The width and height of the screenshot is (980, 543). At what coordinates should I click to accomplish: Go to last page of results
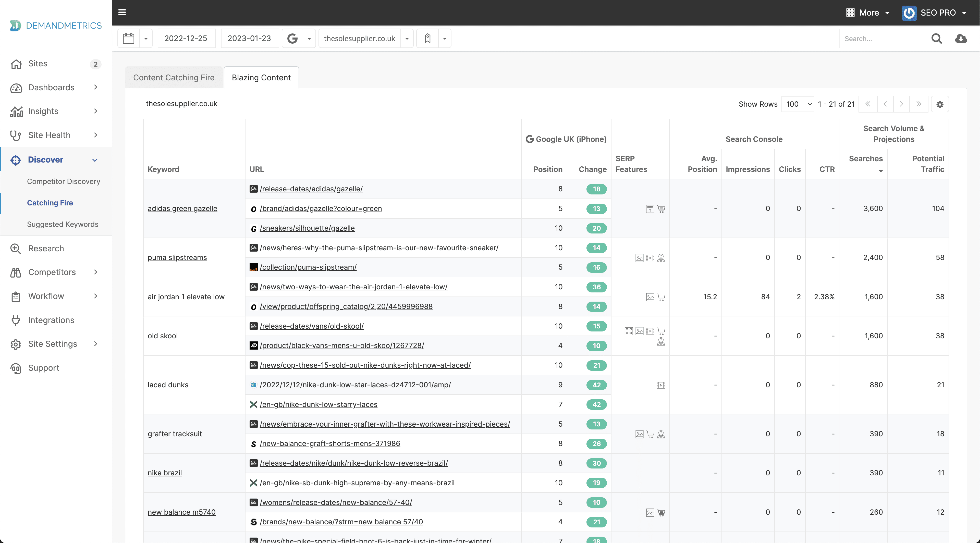(x=919, y=104)
